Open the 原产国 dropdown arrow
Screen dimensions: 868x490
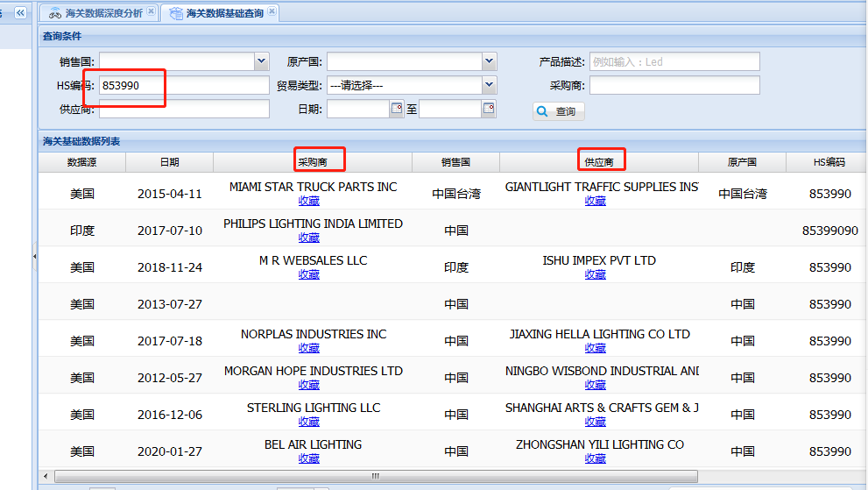(x=489, y=61)
